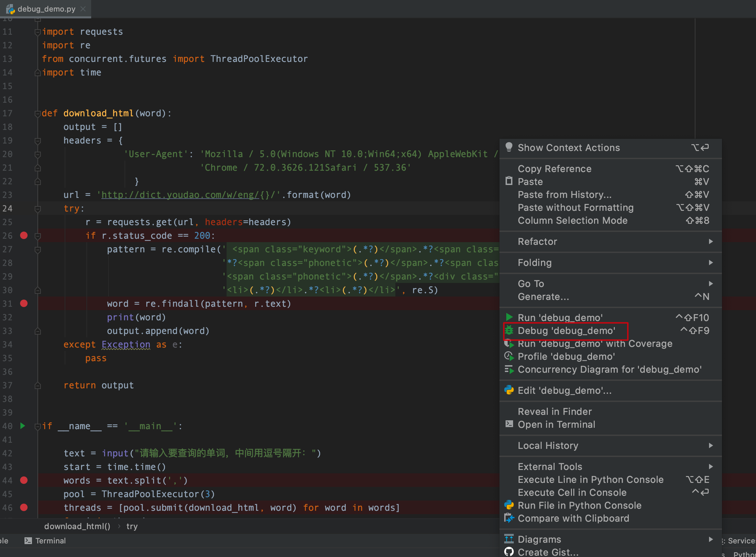This screenshot has height=557, width=756.
Task: Collapse the if status_code fold on line 26
Action: (38, 236)
